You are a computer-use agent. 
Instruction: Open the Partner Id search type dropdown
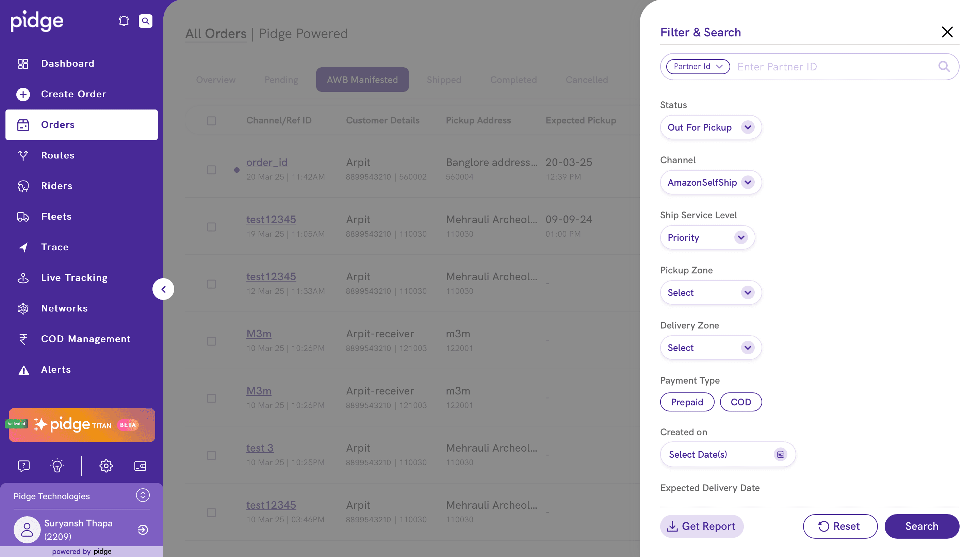(698, 67)
